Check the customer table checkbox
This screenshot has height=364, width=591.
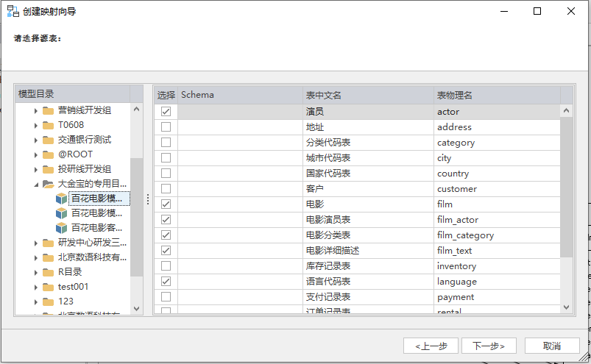coord(166,188)
